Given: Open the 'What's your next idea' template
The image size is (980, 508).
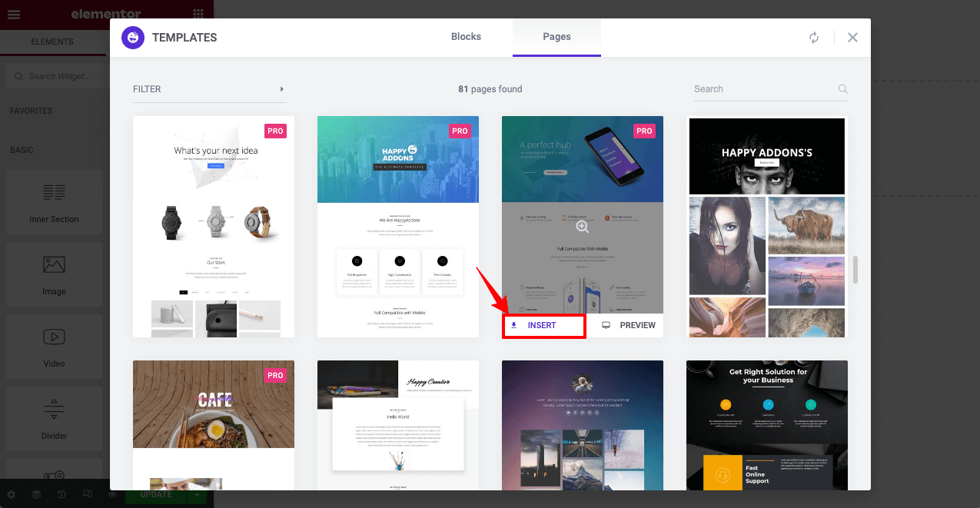Looking at the screenshot, I should pyautogui.click(x=214, y=227).
